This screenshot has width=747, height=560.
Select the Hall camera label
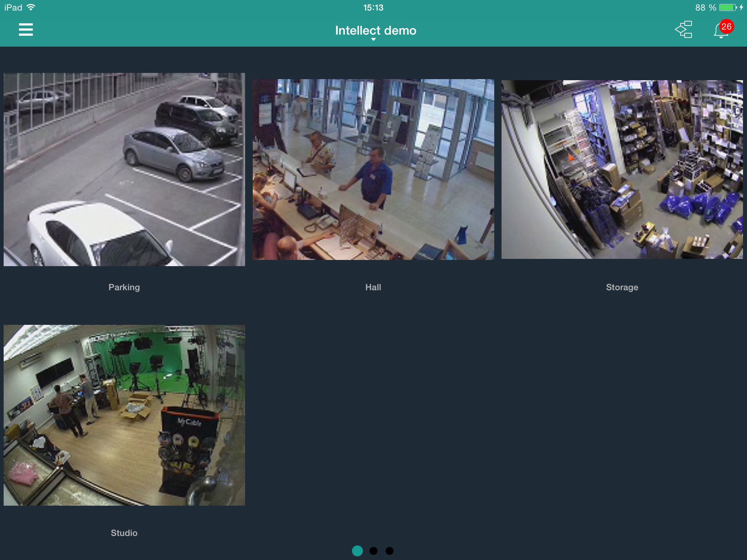373,287
